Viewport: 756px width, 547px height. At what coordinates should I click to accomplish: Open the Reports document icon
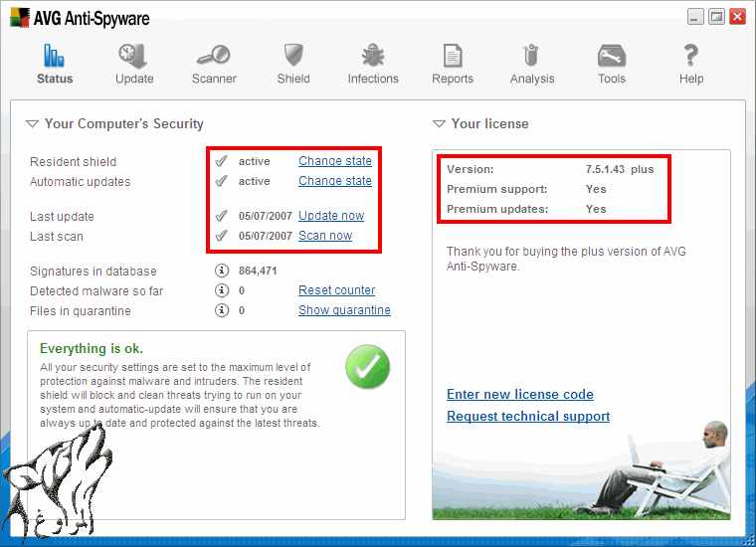point(453,56)
